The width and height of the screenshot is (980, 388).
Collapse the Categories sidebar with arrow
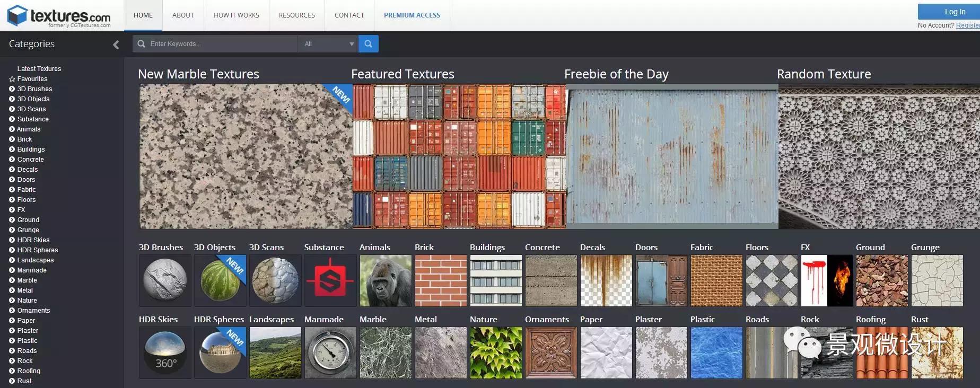(116, 45)
